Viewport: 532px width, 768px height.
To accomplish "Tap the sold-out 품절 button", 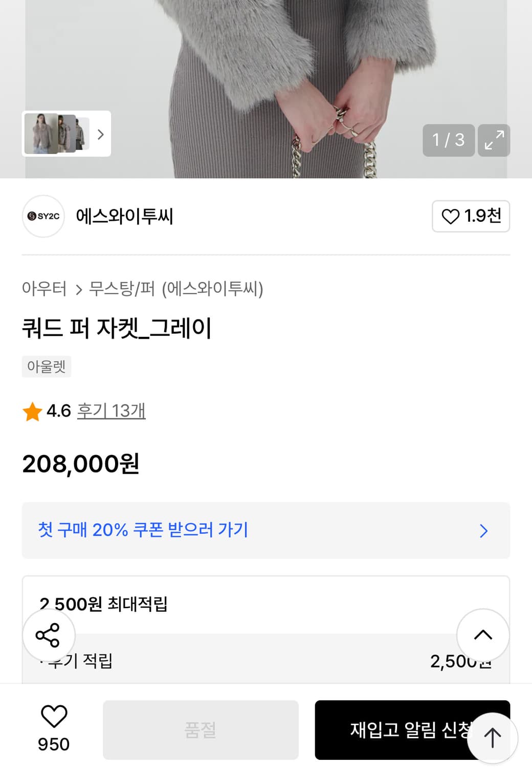I will coord(201,730).
